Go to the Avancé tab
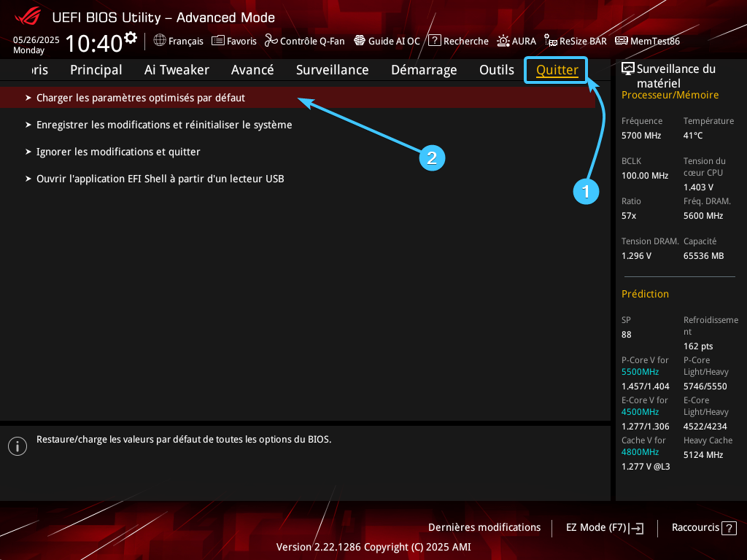Image resolution: width=747 pixels, height=560 pixels. point(252,70)
